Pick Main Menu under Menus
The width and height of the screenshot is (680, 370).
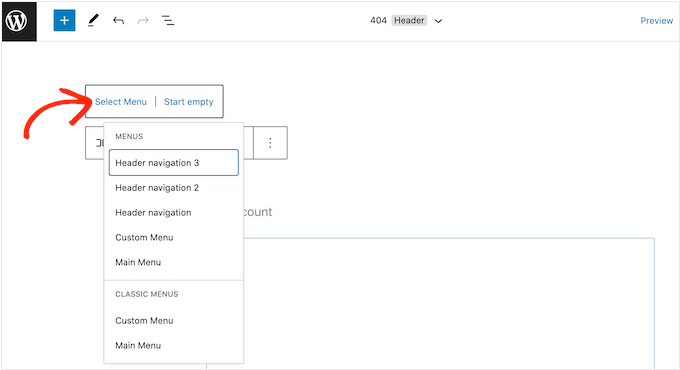click(x=173, y=262)
